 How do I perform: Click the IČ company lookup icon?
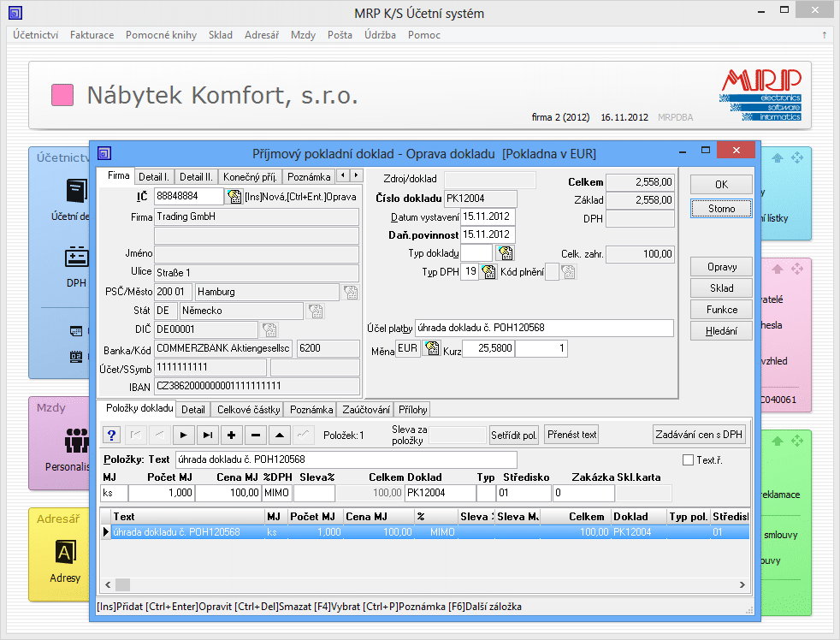click(x=234, y=197)
